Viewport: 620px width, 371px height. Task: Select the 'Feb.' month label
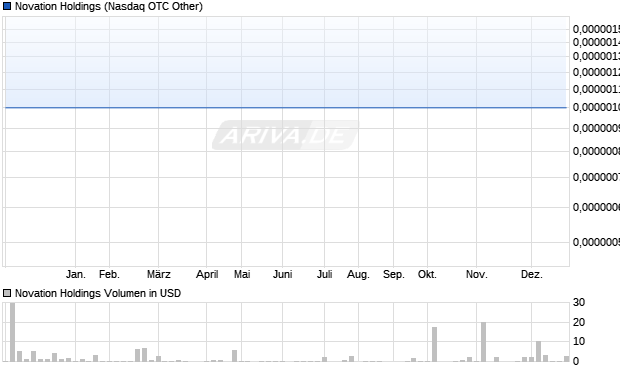pos(109,274)
